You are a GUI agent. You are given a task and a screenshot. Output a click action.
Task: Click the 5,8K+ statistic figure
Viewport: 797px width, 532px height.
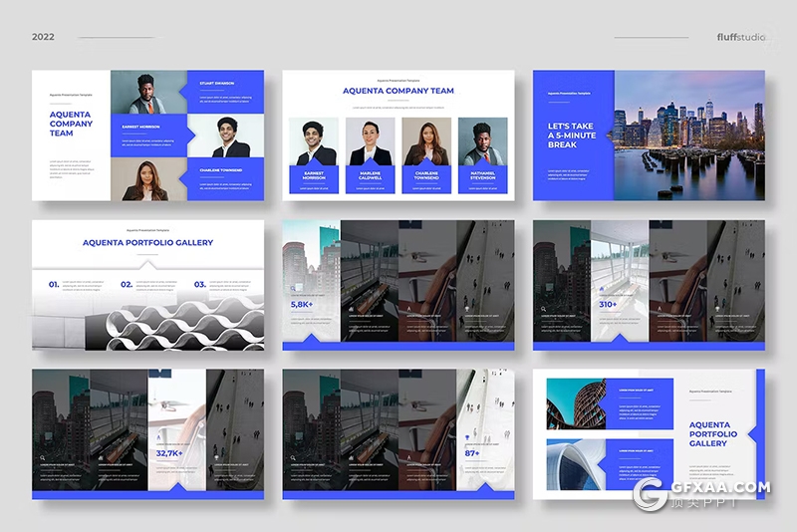tap(303, 304)
